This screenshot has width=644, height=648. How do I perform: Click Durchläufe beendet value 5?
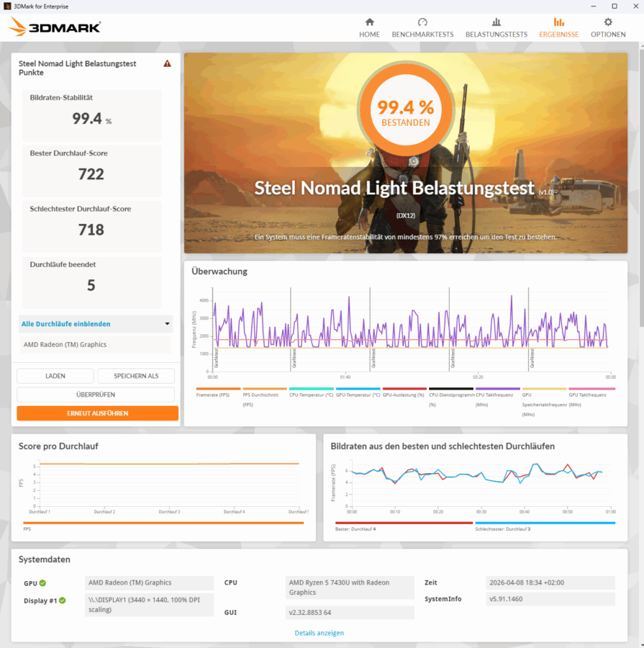[x=91, y=285]
